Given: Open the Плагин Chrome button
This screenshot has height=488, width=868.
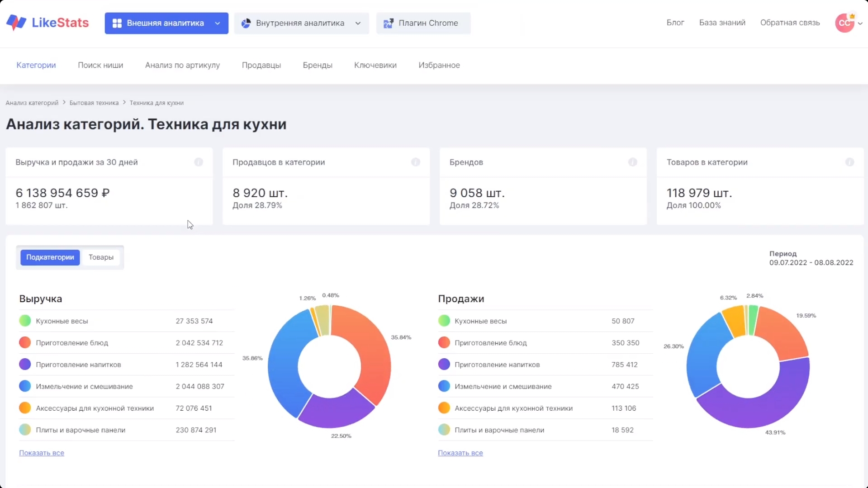Looking at the screenshot, I should 423,23.
